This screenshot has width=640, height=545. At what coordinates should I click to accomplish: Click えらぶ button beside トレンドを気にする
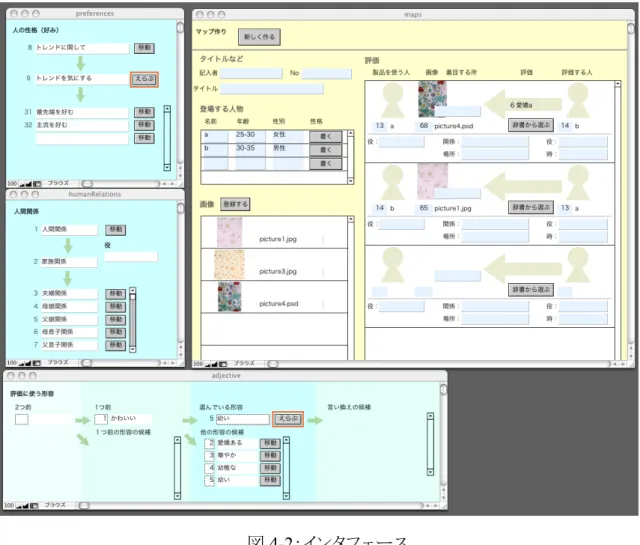(x=144, y=79)
